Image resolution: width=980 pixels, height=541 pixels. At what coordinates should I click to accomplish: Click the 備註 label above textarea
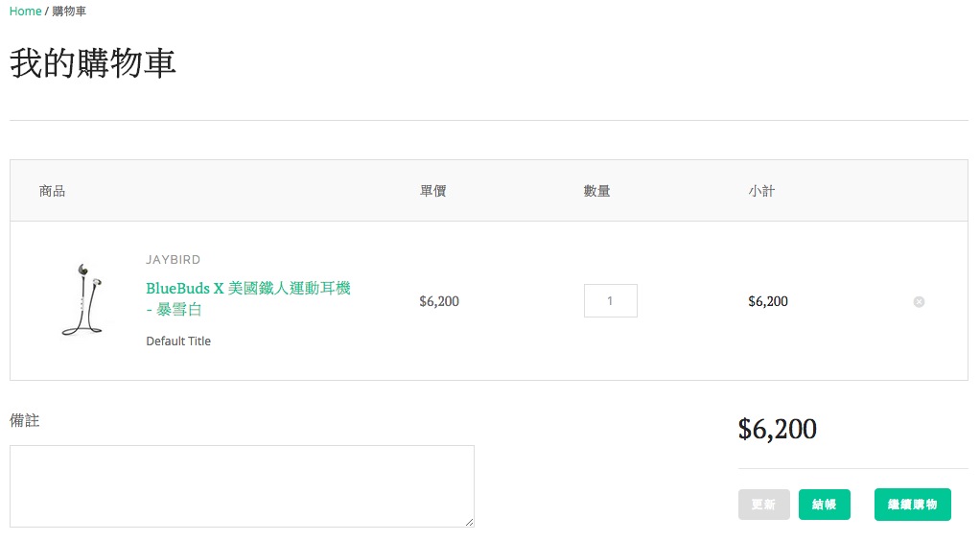point(24,420)
